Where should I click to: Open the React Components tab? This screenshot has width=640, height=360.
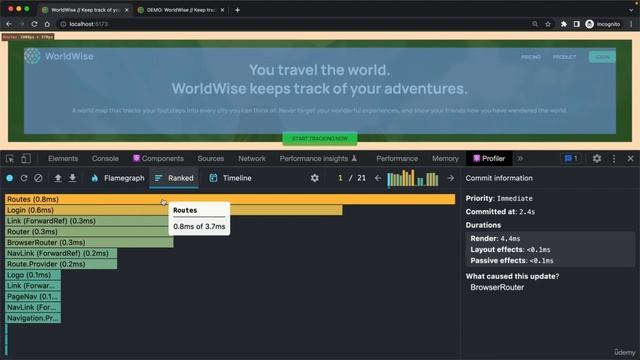(158, 158)
